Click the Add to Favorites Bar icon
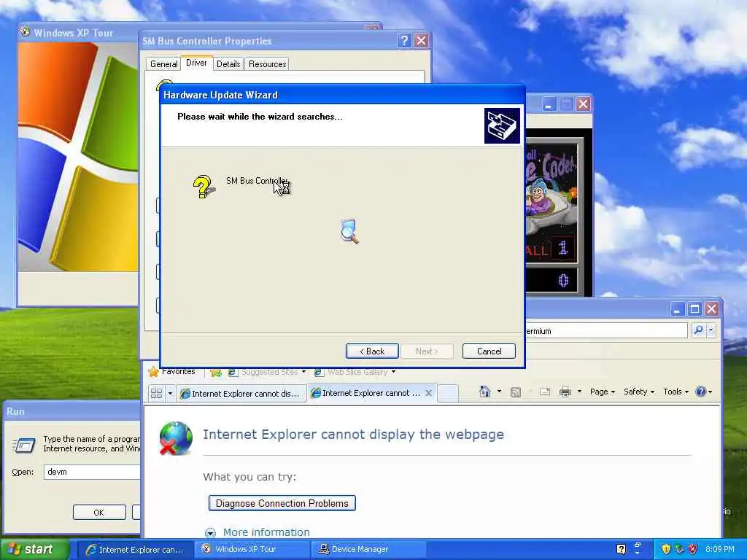747x560 pixels. click(x=215, y=372)
